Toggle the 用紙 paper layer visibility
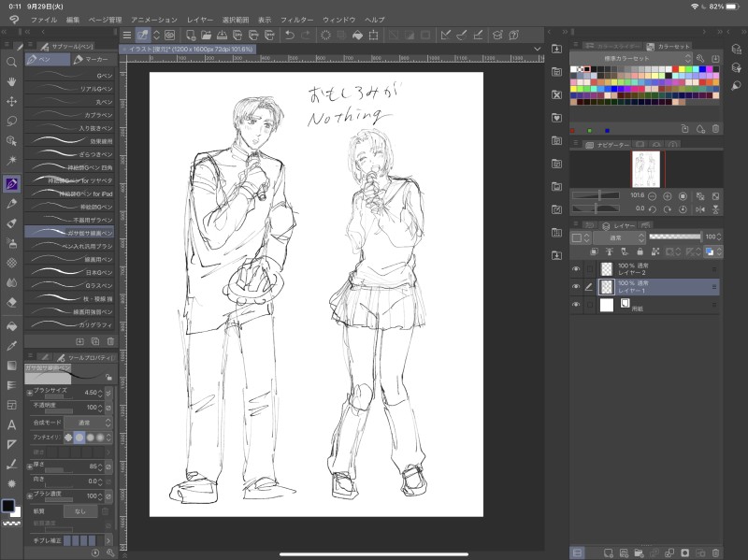Image resolution: width=748 pixels, height=560 pixels. coord(576,306)
